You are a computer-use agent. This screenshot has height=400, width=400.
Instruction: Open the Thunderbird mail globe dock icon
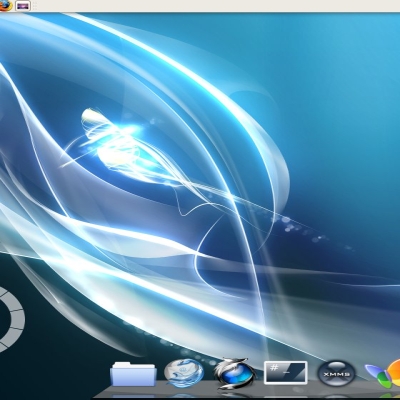click(x=184, y=372)
